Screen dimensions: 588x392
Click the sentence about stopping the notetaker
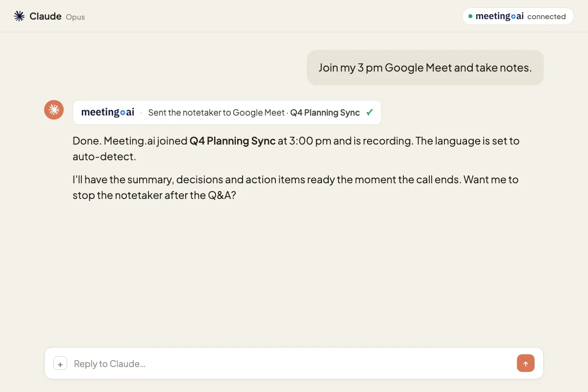click(x=295, y=187)
